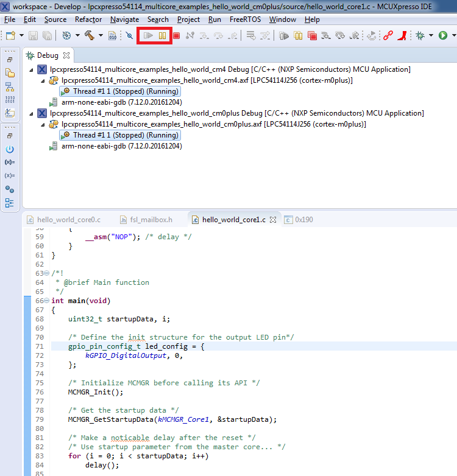Click the Resume debug button
The image size is (457, 476).
pyautogui.click(x=148, y=36)
